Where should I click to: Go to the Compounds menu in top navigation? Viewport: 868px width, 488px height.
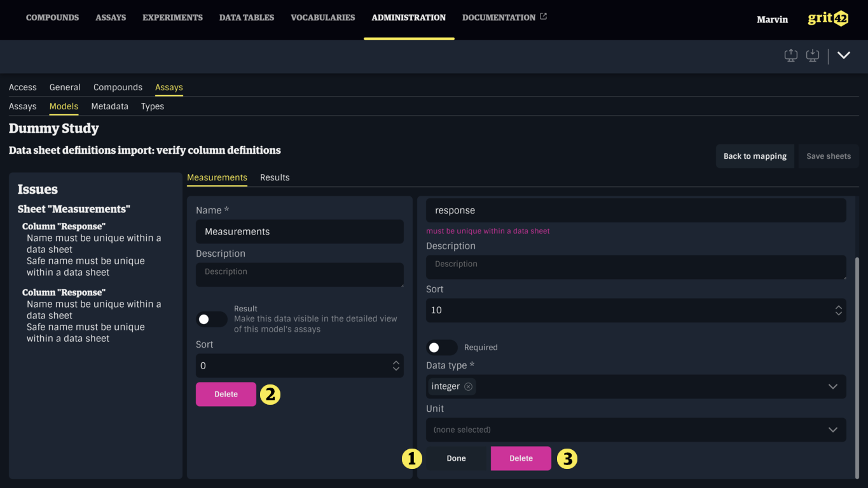click(x=52, y=18)
